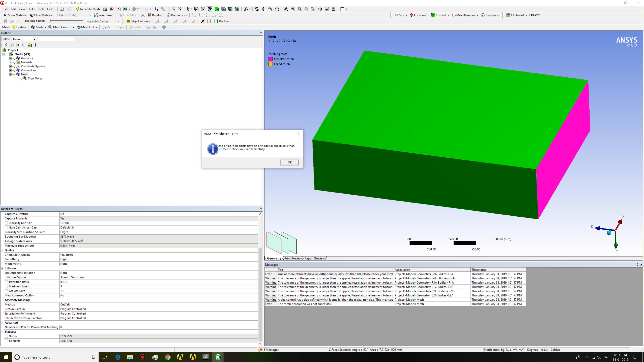Check the Growth Rate parameter checkbox
The image size is (644, 362).
[x=7, y=291]
